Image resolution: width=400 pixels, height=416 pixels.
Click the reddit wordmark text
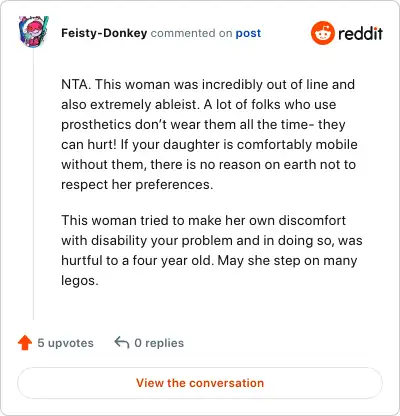[360, 33]
